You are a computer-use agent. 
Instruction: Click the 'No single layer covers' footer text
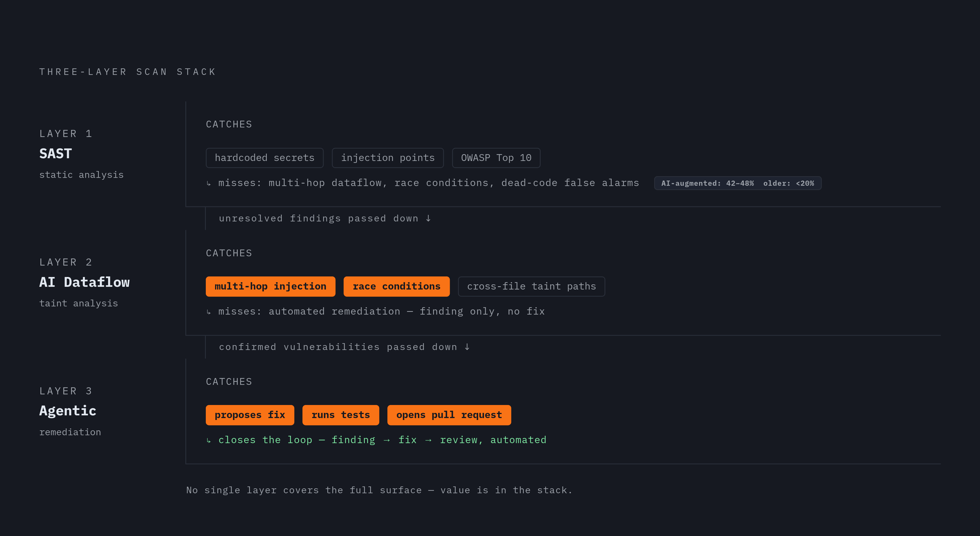[x=379, y=490]
